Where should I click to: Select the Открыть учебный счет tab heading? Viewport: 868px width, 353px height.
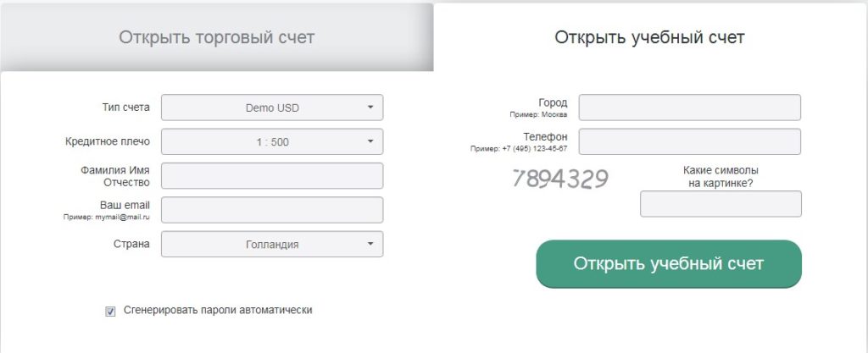[x=649, y=37]
